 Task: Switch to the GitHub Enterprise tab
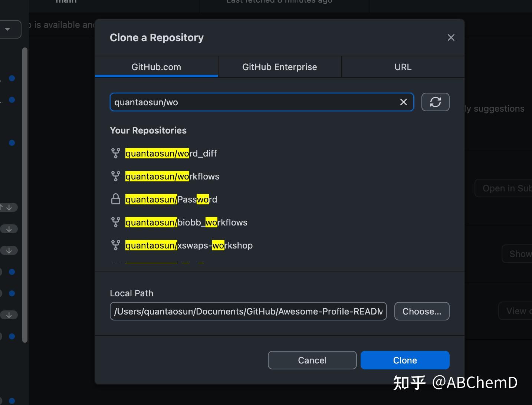point(279,67)
